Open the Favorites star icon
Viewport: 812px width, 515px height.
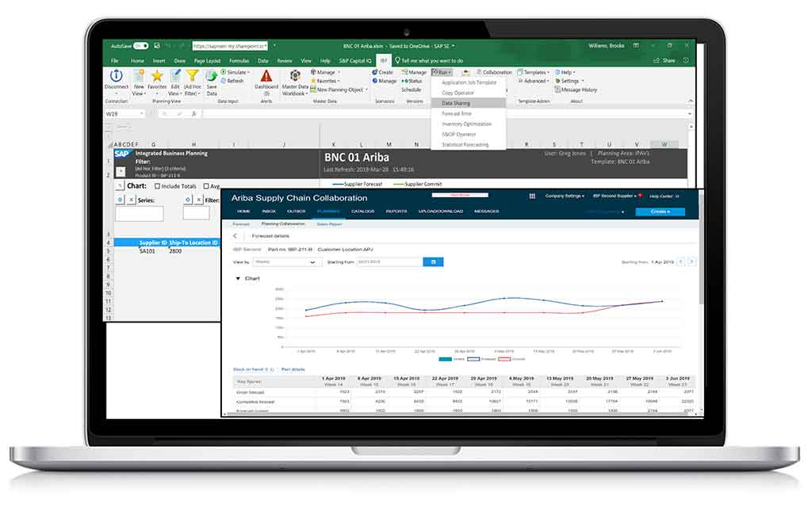(157, 76)
